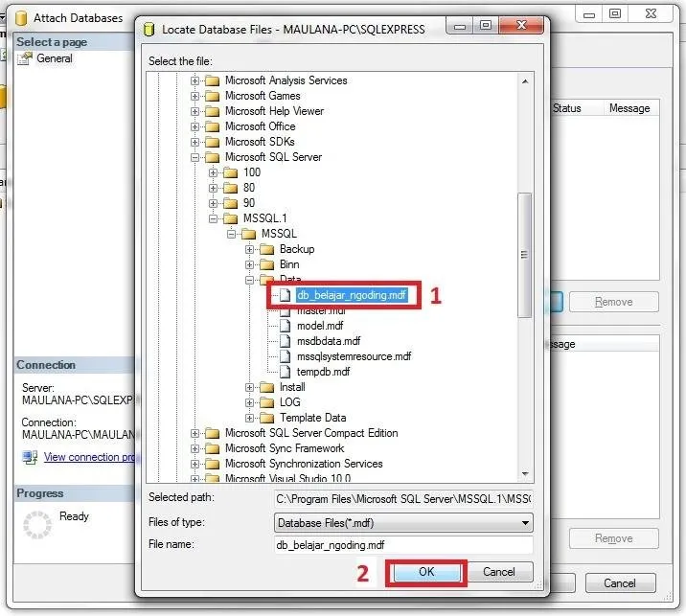Viewport: 686px width, 616px height.
Task: Expand Microsoft Games folder node
Action: [x=195, y=96]
